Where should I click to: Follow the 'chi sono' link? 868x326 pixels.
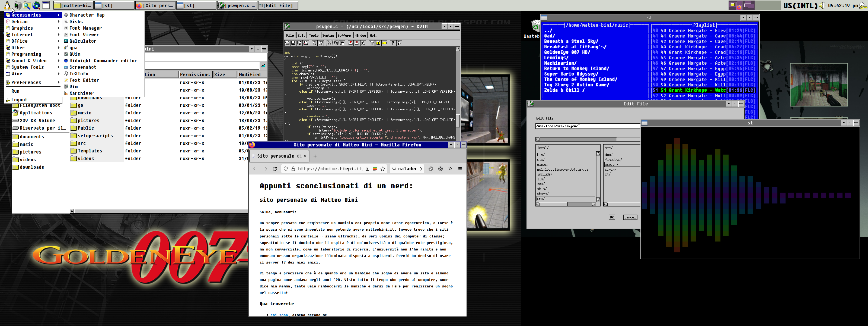click(279, 315)
